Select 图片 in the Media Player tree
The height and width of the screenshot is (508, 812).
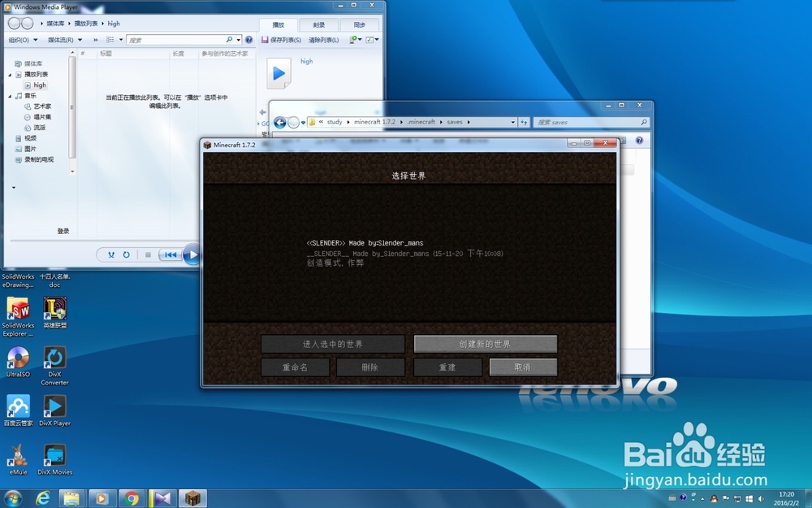point(26,149)
